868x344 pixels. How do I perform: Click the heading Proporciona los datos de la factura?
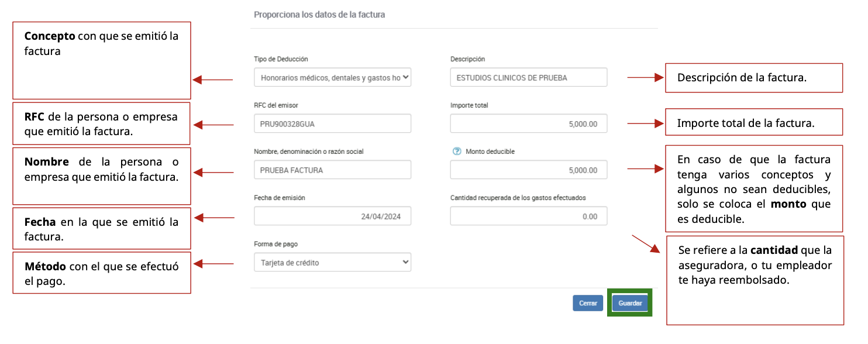(x=319, y=15)
